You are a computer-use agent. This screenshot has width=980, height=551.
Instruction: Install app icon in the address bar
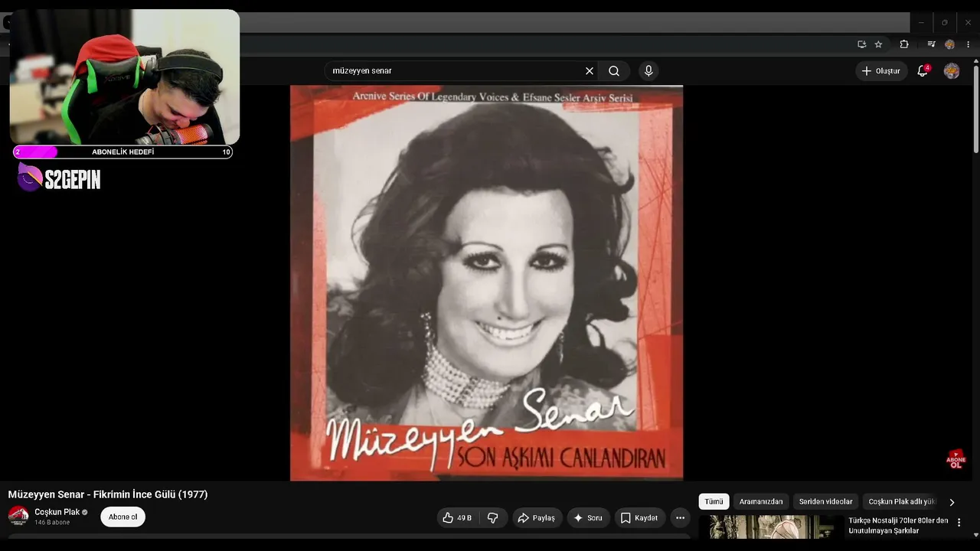(861, 44)
